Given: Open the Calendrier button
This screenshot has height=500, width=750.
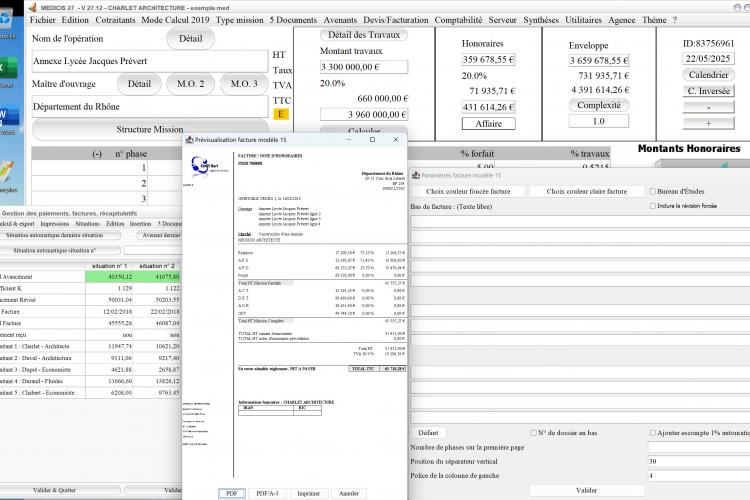Looking at the screenshot, I should click(x=708, y=75).
